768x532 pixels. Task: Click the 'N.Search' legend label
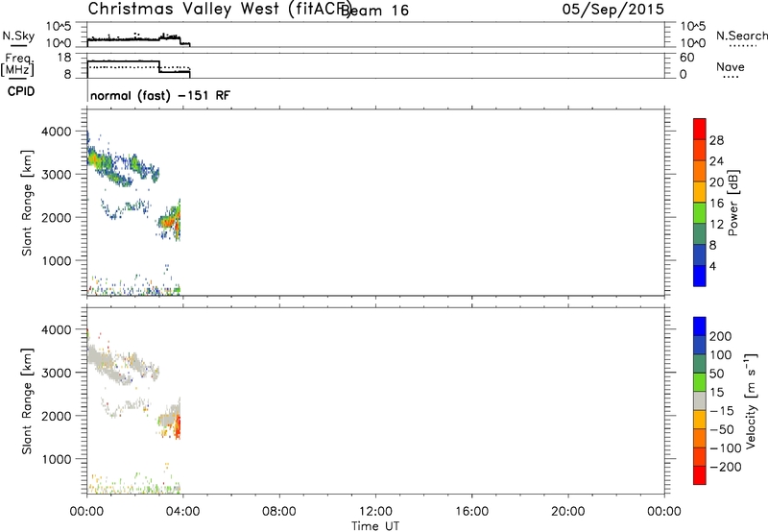[742, 36]
